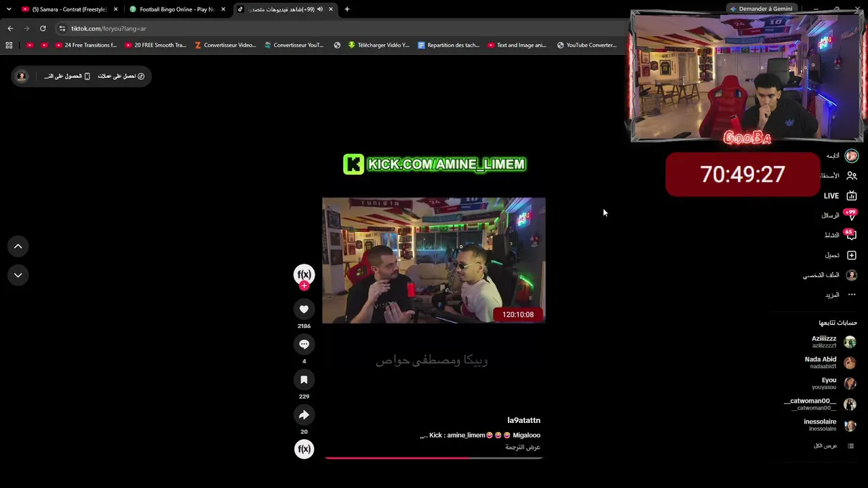Open 'Repartition des tach...' bookmark

click(x=449, y=45)
